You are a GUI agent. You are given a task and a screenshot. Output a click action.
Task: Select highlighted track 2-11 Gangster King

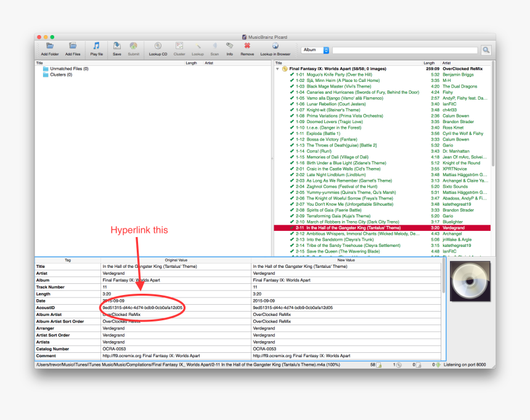coord(382,228)
